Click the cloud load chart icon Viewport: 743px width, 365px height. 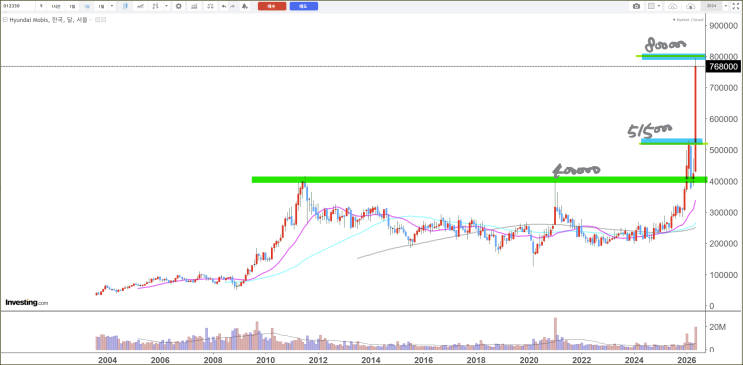tap(672, 6)
